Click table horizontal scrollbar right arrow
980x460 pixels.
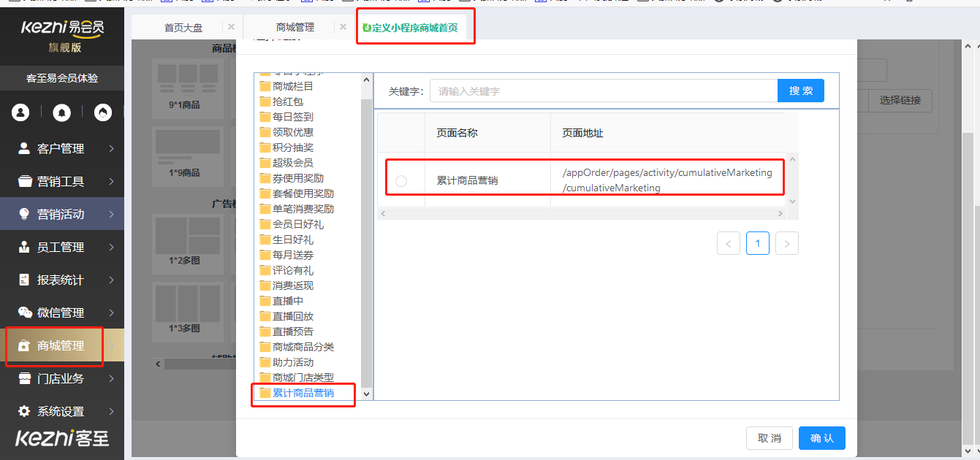(x=780, y=213)
